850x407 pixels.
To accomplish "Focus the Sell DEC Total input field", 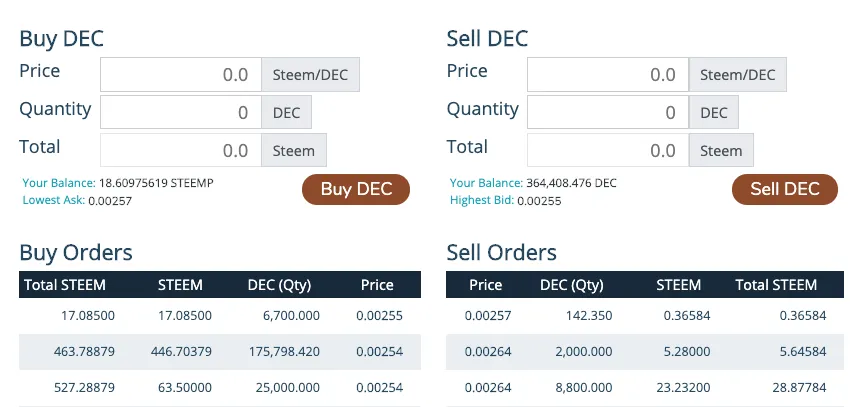I will pos(608,150).
